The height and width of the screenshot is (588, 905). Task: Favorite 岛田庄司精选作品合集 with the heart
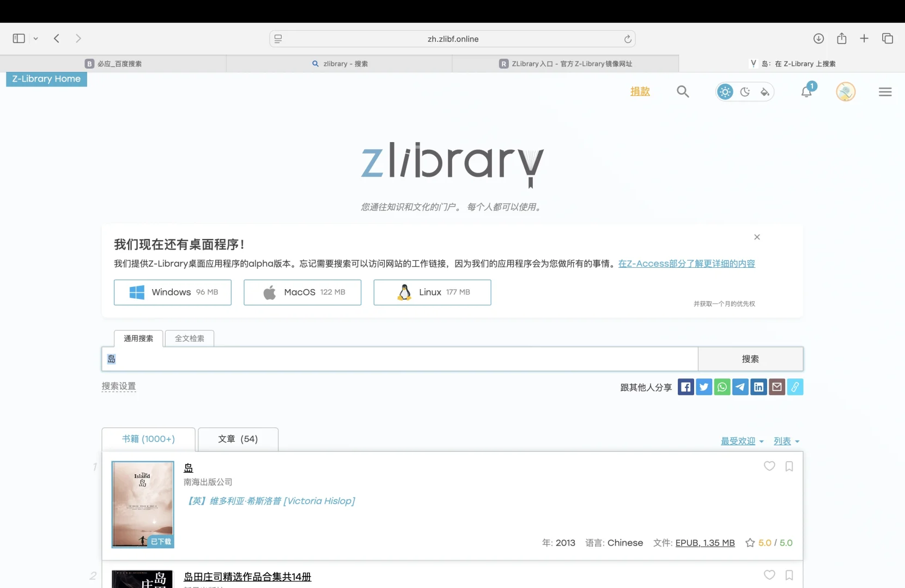pos(769,575)
